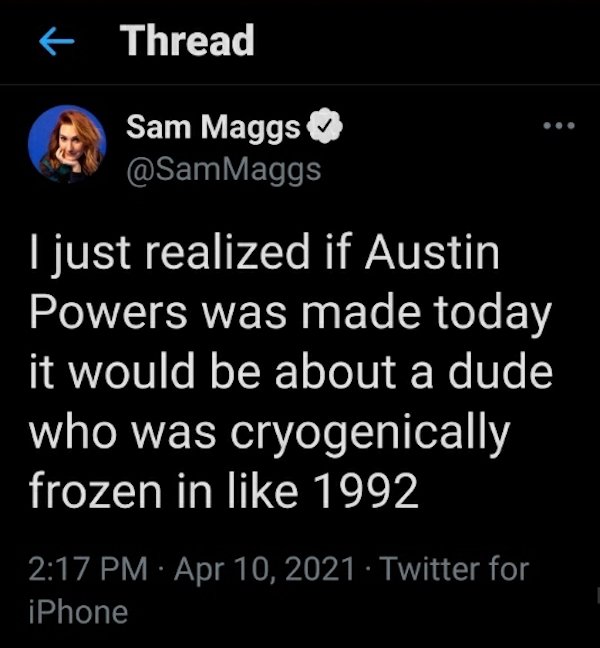Click the word dude in tweet
This screenshot has height=648, width=600.
point(500,370)
